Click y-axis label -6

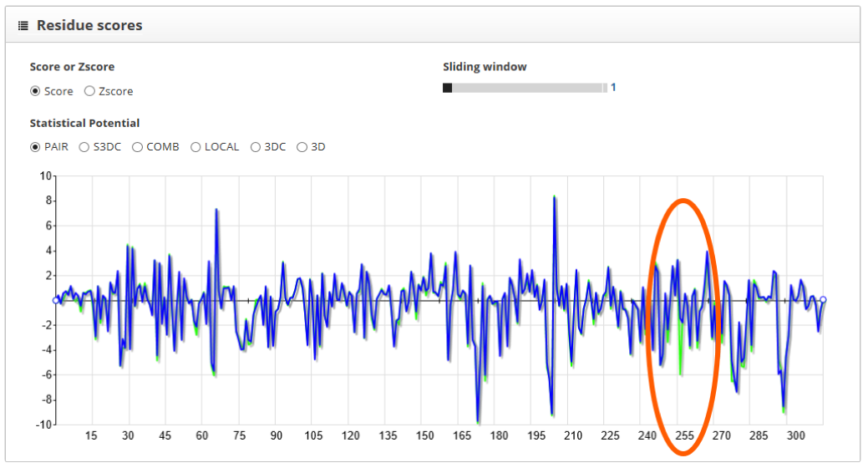coord(46,375)
